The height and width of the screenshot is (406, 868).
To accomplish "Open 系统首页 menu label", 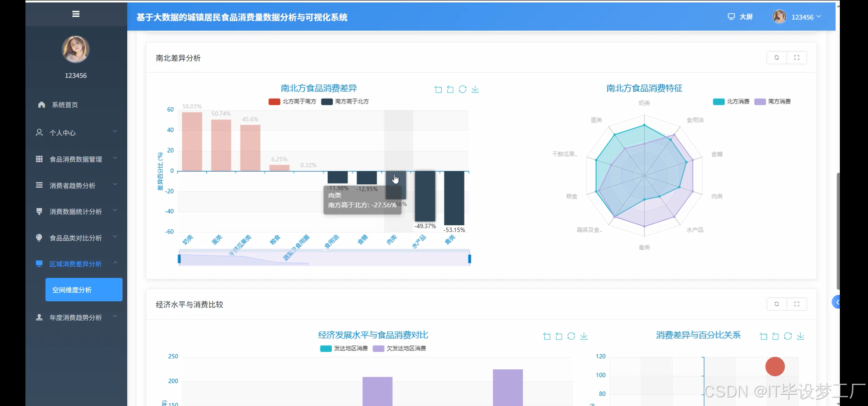I will tap(65, 105).
